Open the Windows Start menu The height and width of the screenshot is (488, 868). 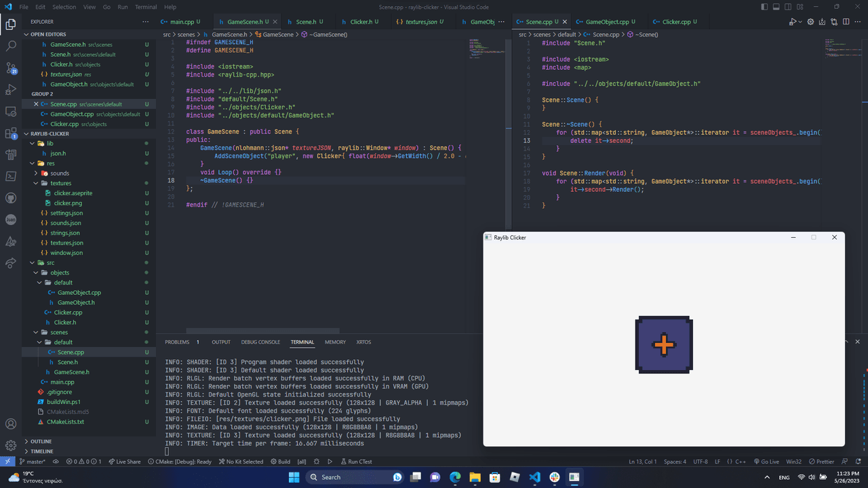294,477
